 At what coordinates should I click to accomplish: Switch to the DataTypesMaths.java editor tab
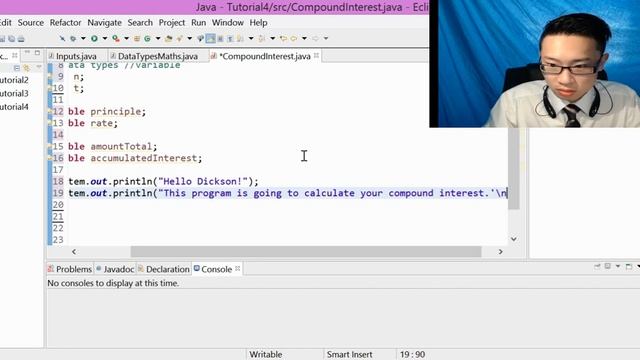[x=157, y=56]
